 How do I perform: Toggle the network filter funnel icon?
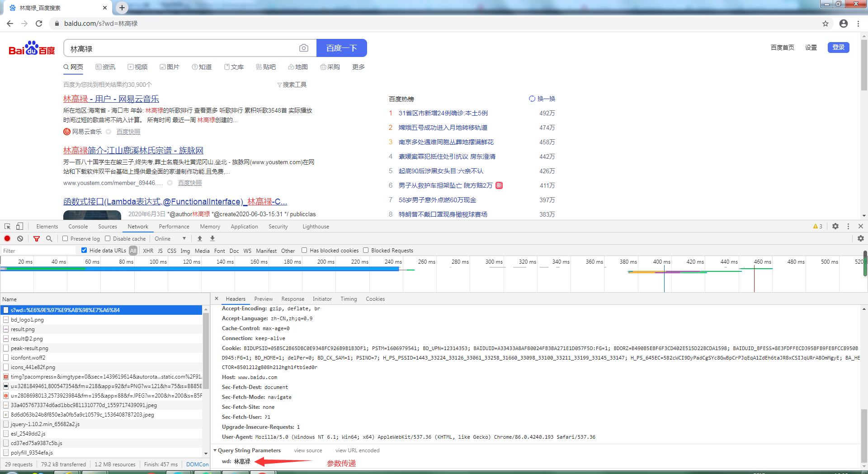pyautogui.click(x=37, y=238)
